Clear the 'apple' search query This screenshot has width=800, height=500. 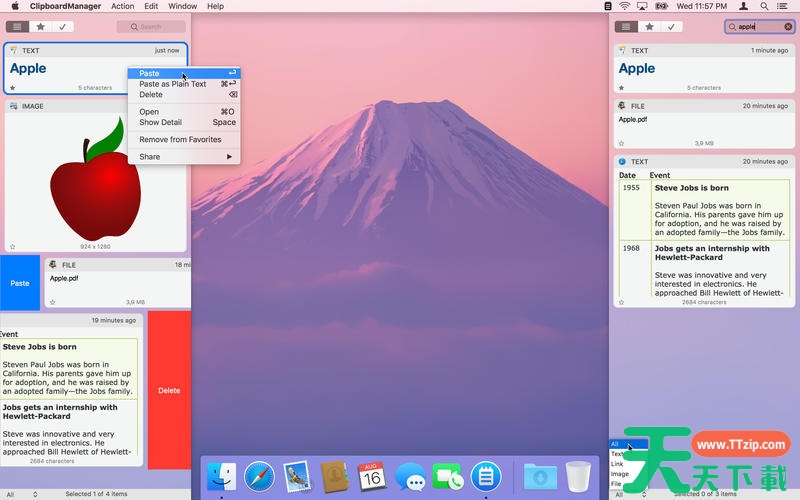point(788,27)
